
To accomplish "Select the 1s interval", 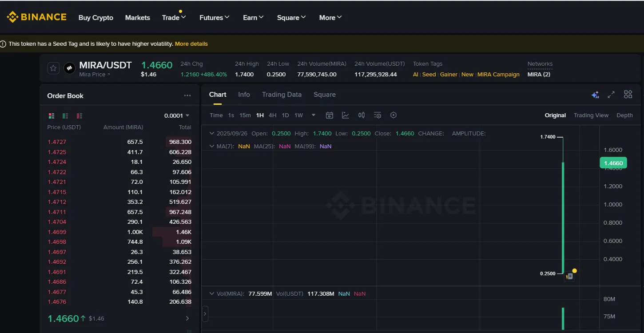I will coord(231,115).
